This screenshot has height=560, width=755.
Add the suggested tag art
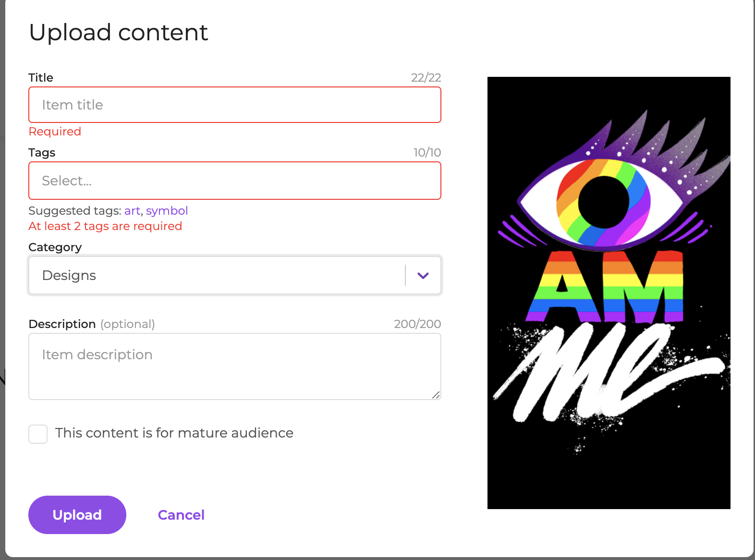[132, 211]
